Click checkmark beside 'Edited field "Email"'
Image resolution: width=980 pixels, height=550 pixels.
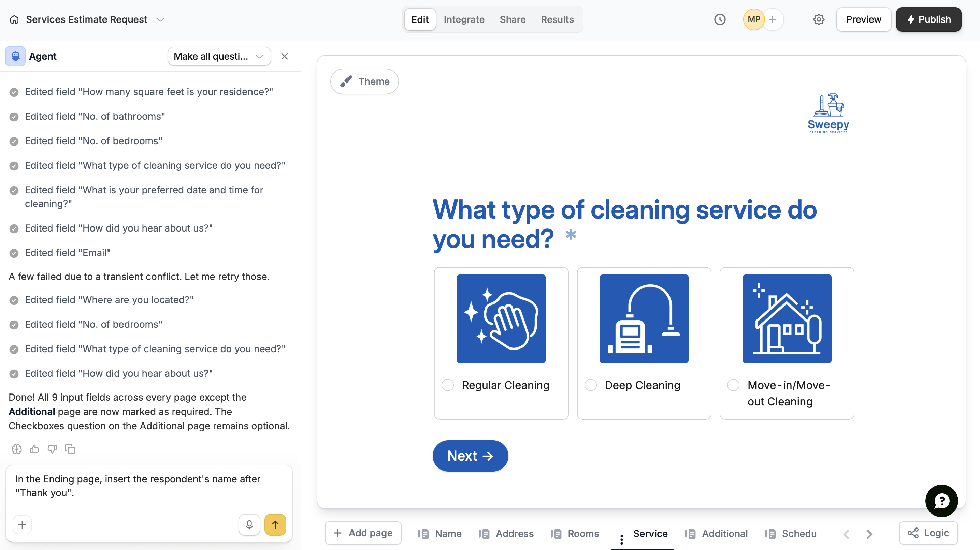coord(14,254)
